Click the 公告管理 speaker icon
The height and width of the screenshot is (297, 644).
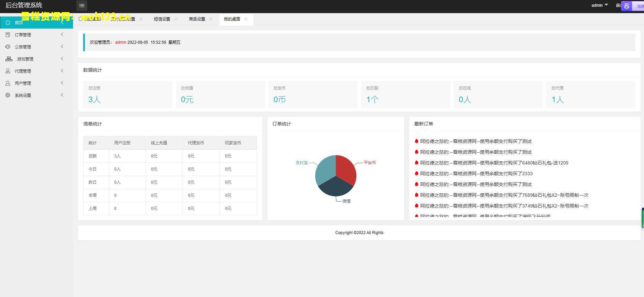click(8, 47)
